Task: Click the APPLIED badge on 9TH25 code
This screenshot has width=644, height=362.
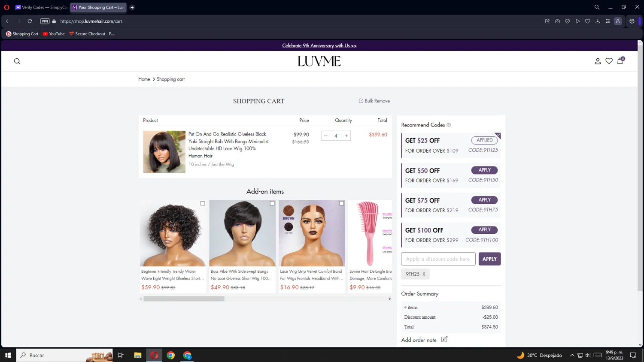Action: tap(484, 140)
